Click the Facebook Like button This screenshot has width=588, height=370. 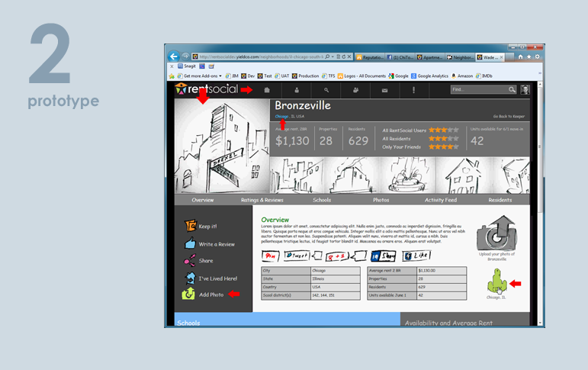(x=417, y=256)
